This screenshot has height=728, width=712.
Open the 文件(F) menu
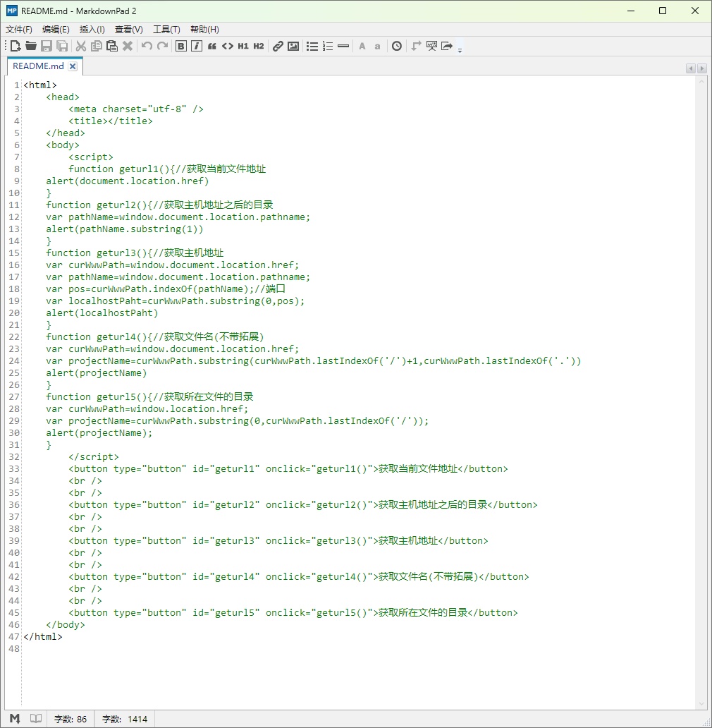tap(19, 29)
